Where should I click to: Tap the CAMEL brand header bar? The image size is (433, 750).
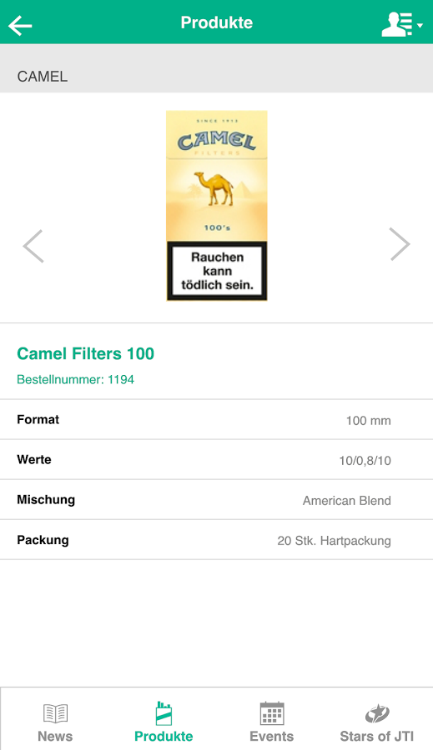(216, 68)
